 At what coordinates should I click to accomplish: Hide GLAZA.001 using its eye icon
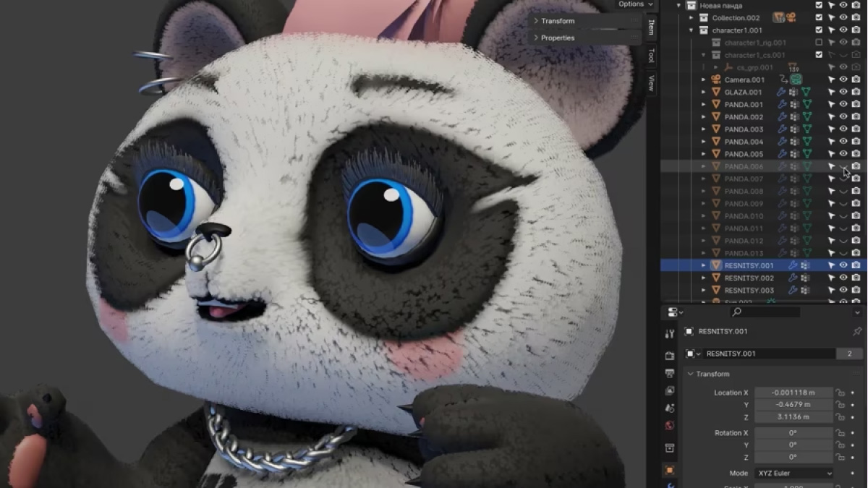point(843,93)
